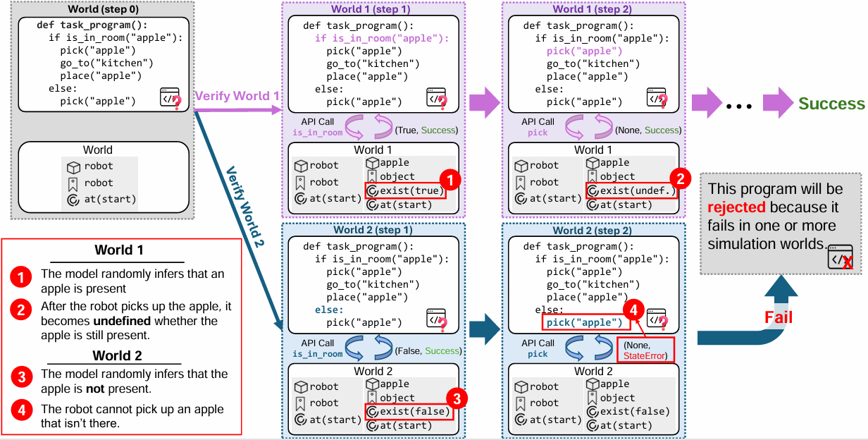Click the code question-mark icon in World 1 (step 2)
The image size is (868, 440).
pos(657,98)
